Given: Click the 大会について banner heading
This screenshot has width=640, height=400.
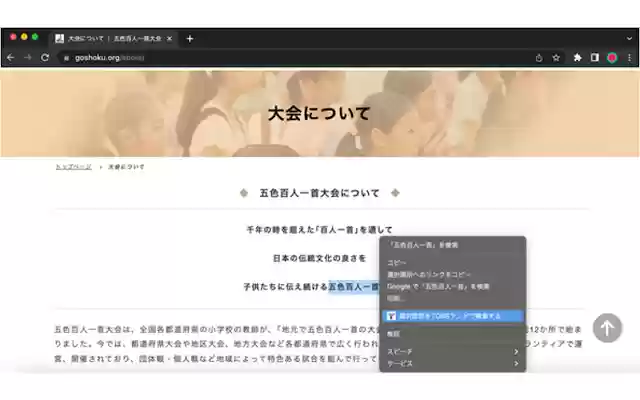Looking at the screenshot, I should (319, 113).
